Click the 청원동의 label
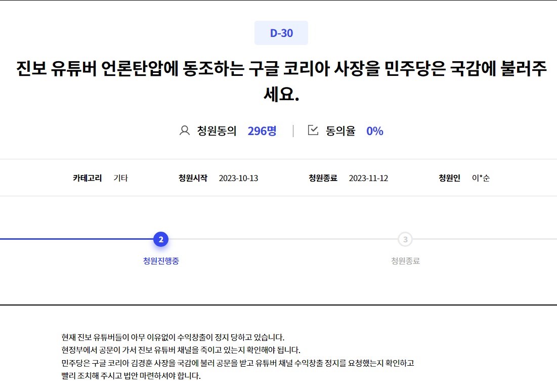 (x=217, y=131)
